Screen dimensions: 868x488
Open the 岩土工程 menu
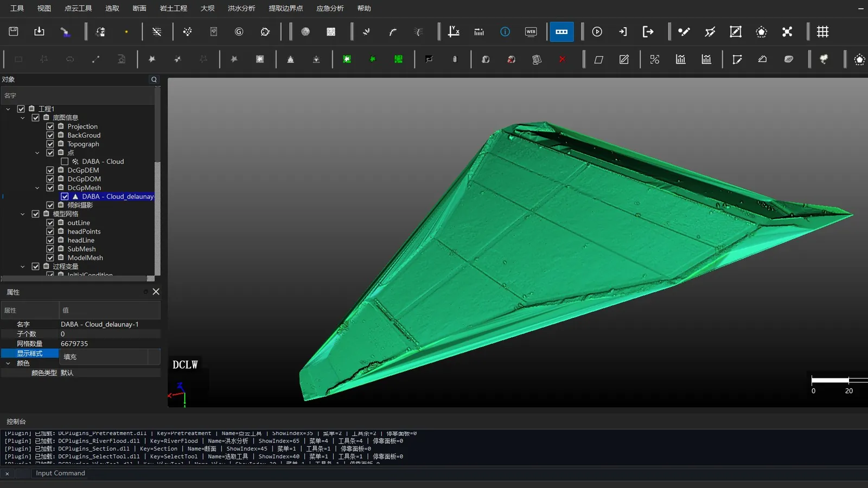click(x=174, y=8)
